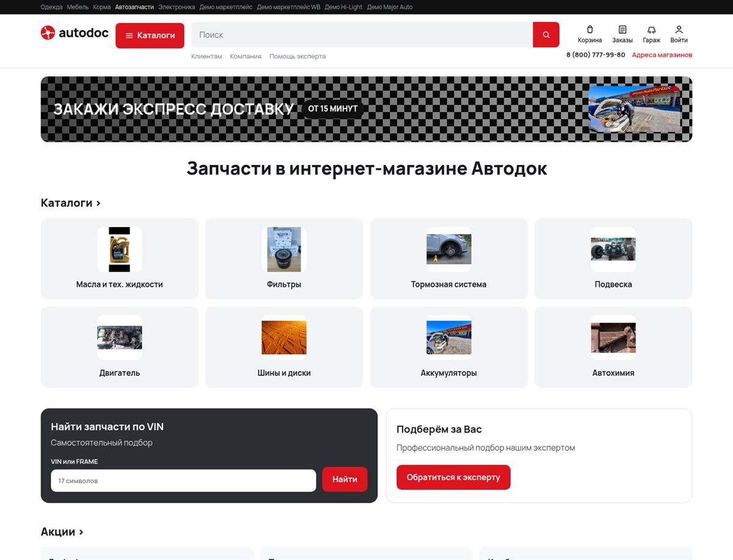Switch to the Демо Major Auto tab
Image resolution: width=733 pixels, height=560 pixels.
coord(390,7)
